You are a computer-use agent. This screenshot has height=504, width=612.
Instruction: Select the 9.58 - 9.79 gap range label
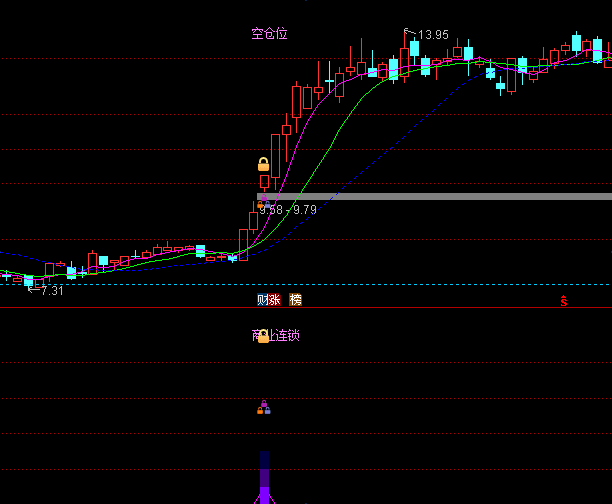pos(288,210)
